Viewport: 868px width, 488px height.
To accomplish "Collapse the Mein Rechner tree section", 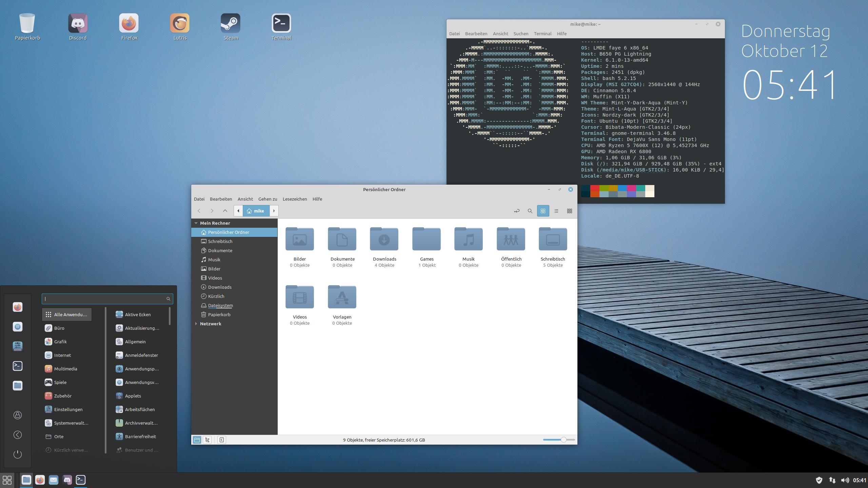I will 196,223.
